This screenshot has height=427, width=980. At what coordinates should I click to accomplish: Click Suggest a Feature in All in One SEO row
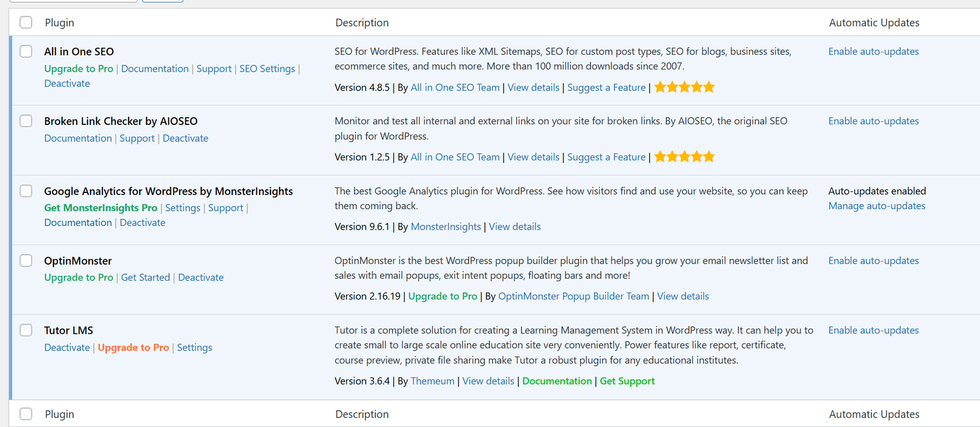[606, 88]
